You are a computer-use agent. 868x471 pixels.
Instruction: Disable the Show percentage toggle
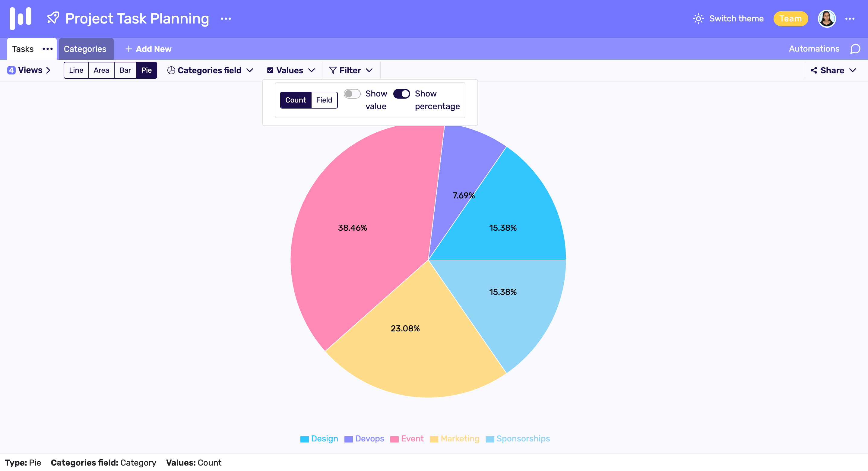(401, 94)
